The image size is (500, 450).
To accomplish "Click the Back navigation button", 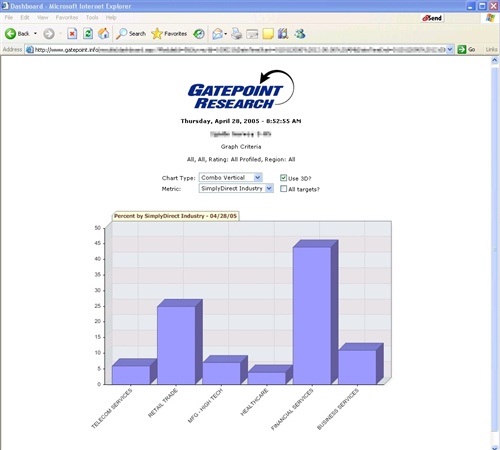I will 17,34.
